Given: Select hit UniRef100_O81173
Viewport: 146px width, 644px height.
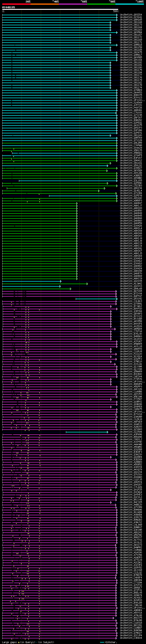Looking at the screenshot, I should (x=131, y=25).
